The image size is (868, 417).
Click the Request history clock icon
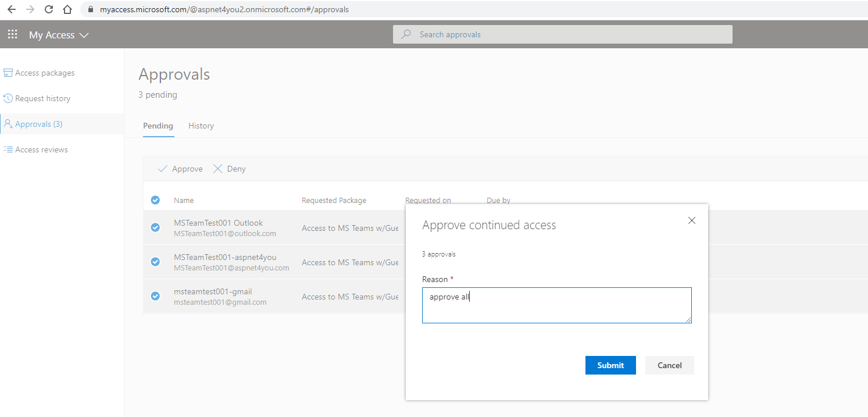click(x=8, y=98)
